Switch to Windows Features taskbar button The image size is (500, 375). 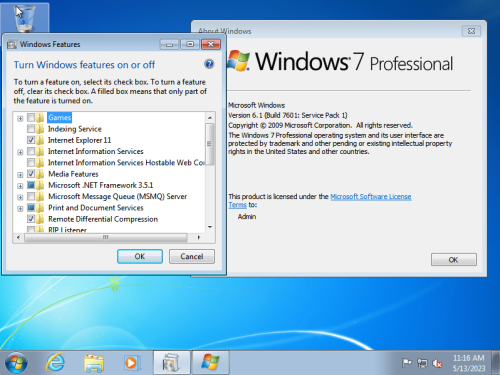[172, 362]
